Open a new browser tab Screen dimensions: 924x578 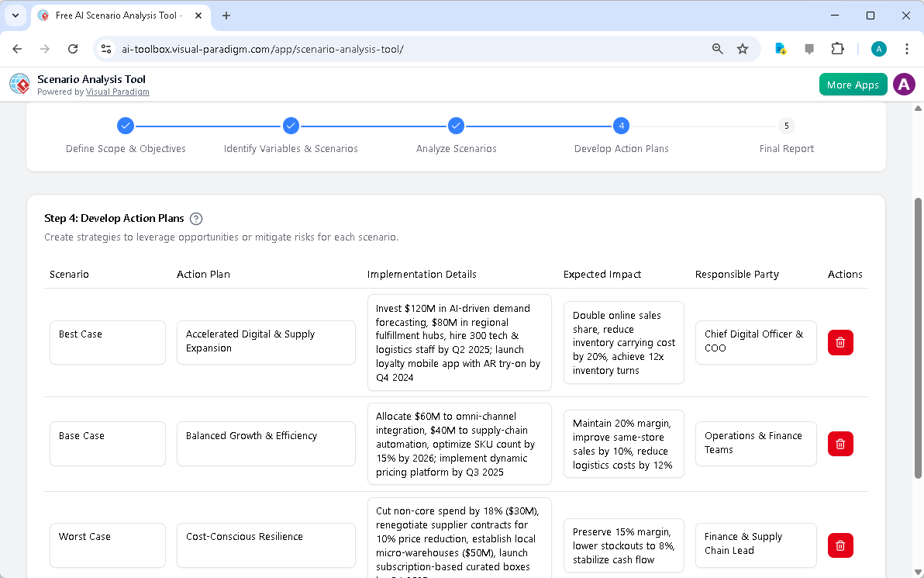point(225,16)
